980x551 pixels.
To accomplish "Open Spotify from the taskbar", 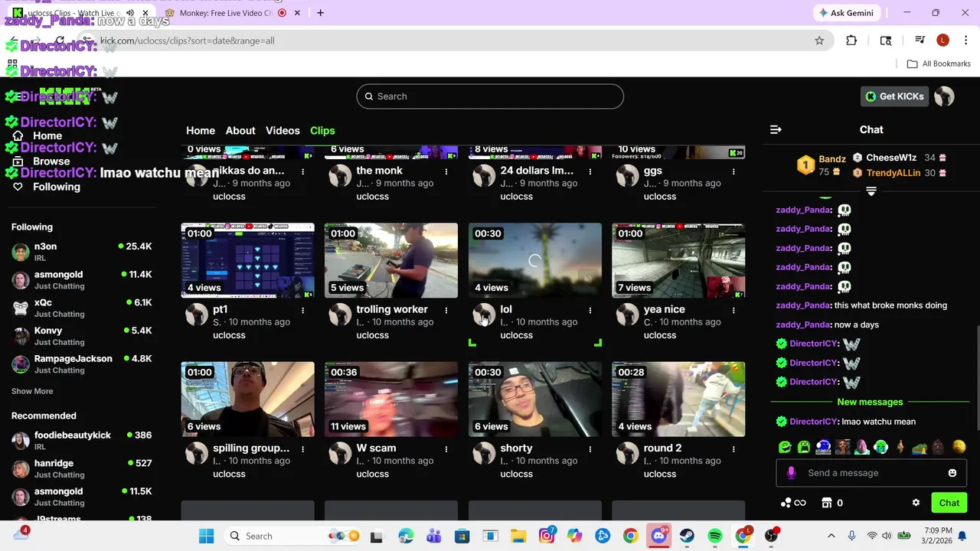I will coord(714,536).
